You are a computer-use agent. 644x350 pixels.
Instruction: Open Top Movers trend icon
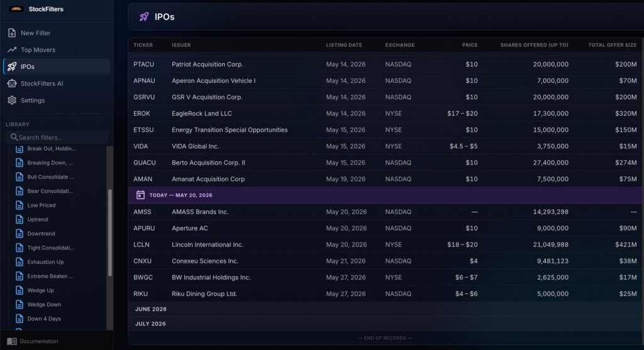coord(12,50)
